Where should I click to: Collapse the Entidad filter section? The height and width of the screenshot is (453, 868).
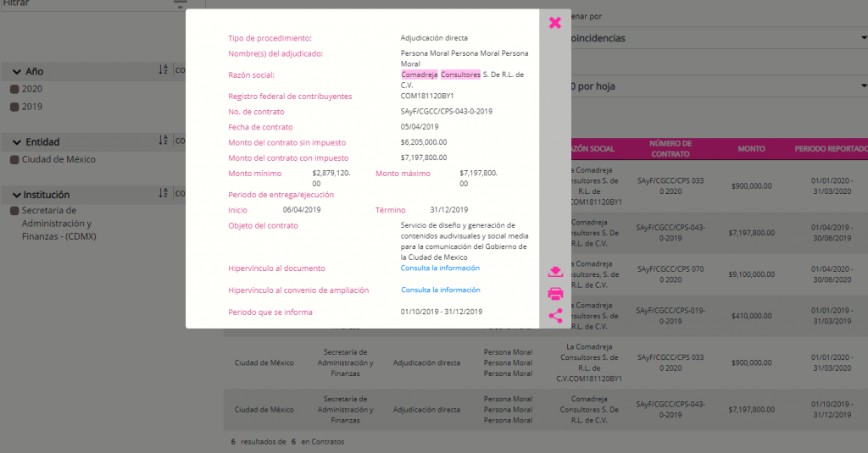pos(17,143)
